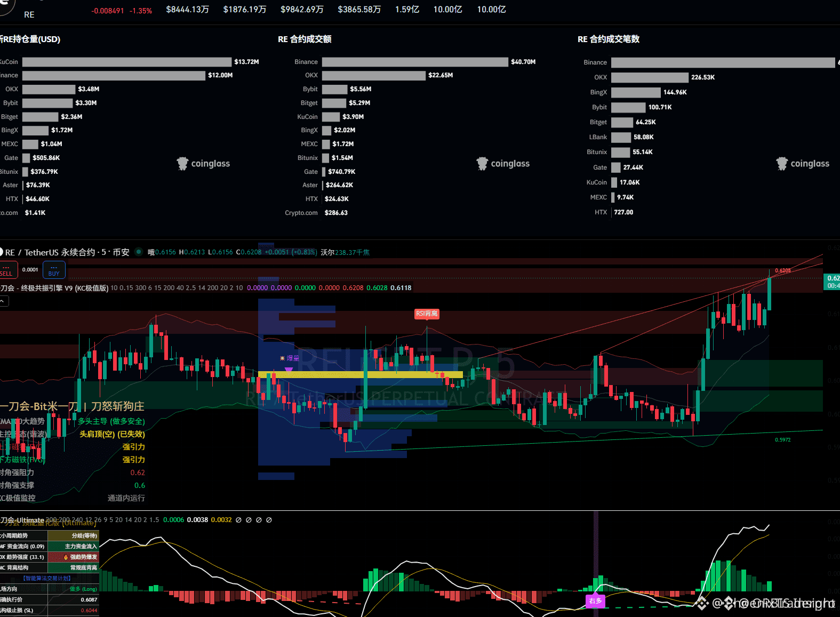Click the fire icon beside 强趋势爆发
The image size is (840, 617).
tap(66, 557)
